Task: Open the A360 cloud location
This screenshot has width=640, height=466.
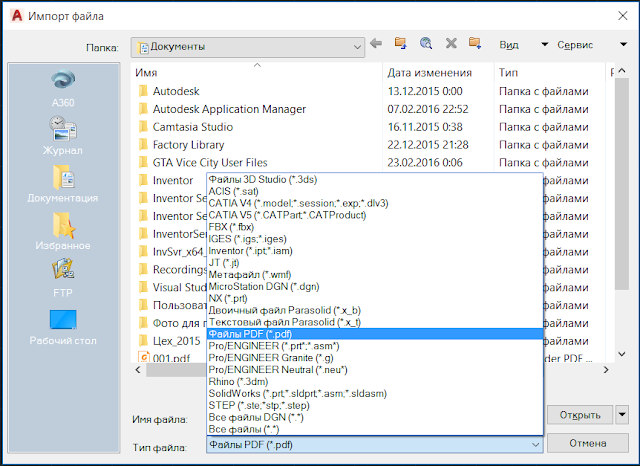Action: (63, 88)
